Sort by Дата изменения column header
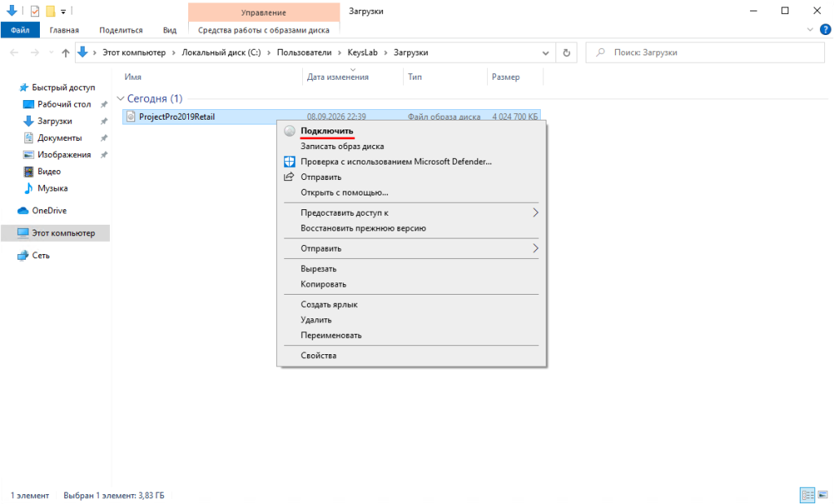This screenshot has height=504, width=834. click(338, 77)
